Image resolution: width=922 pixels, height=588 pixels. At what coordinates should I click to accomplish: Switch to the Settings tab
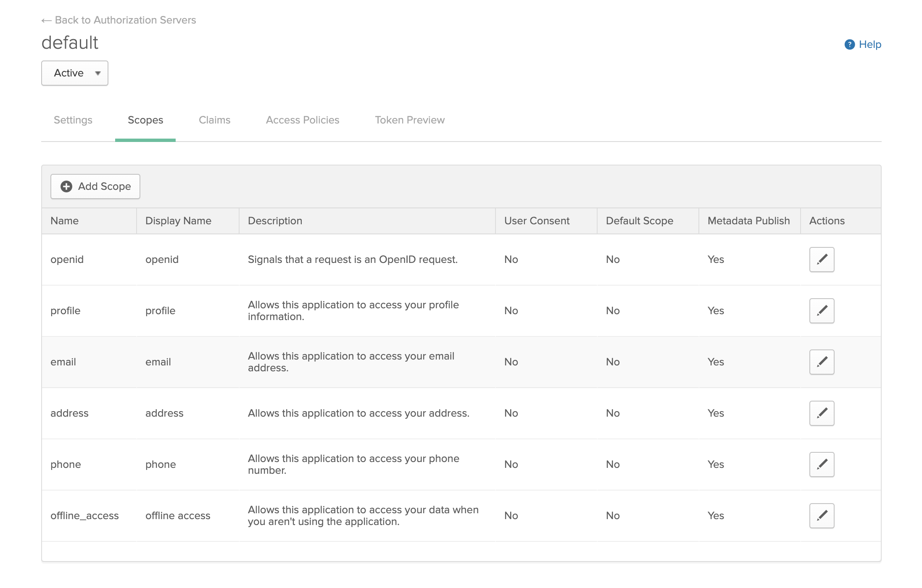pyautogui.click(x=73, y=120)
